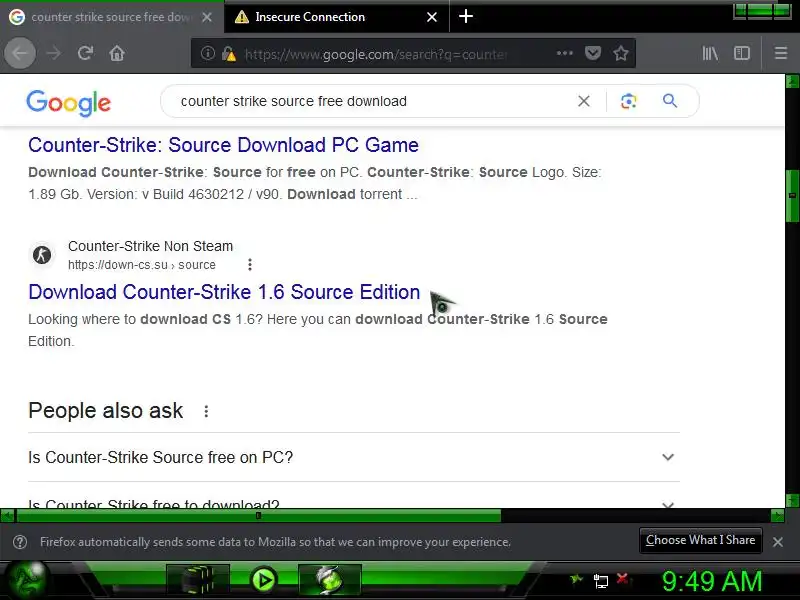This screenshot has width=800, height=600.
Task: Save page to Pocket
Action: (592, 53)
